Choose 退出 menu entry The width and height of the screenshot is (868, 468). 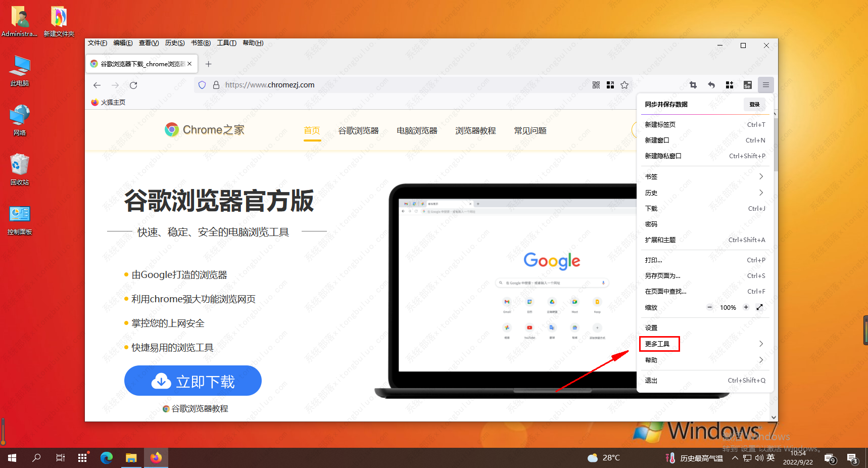[704, 380]
